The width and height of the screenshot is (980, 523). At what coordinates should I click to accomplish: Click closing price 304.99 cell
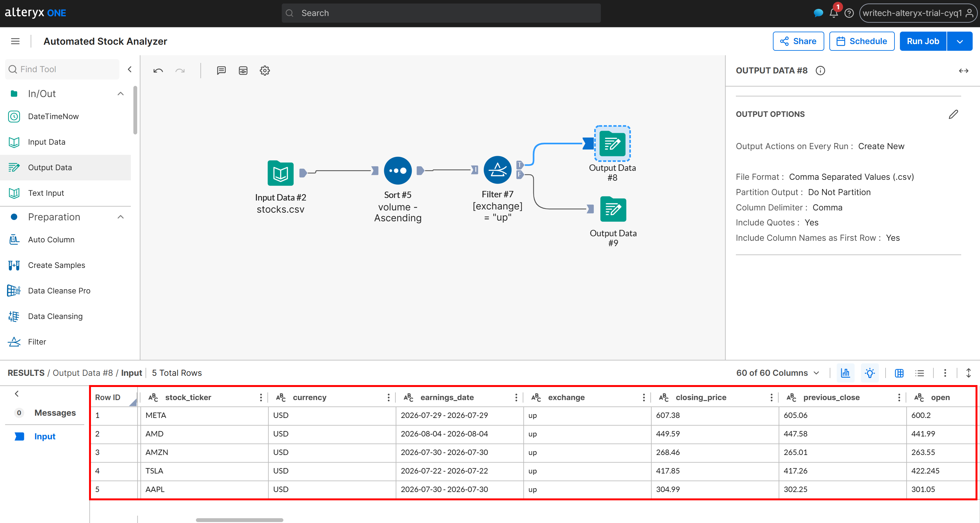coord(714,489)
